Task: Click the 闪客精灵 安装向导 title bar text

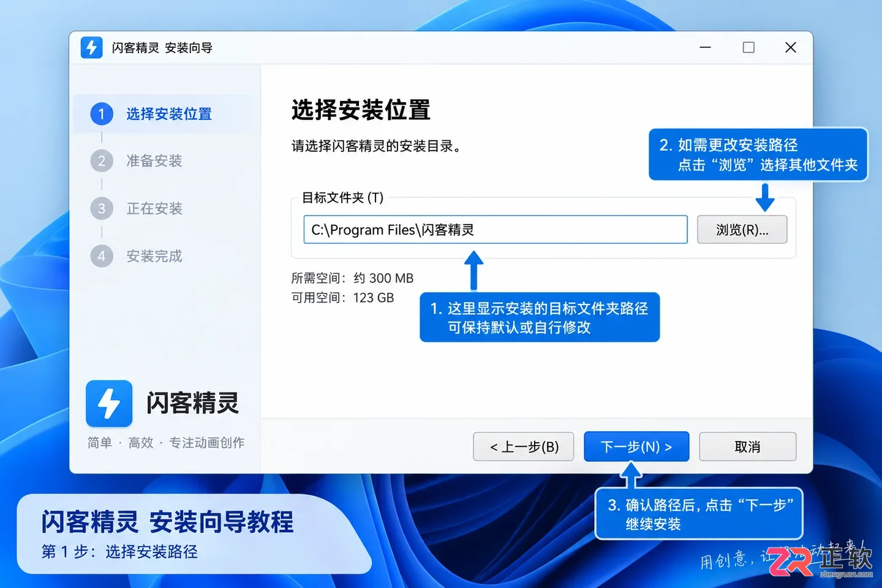Action: (162, 48)
